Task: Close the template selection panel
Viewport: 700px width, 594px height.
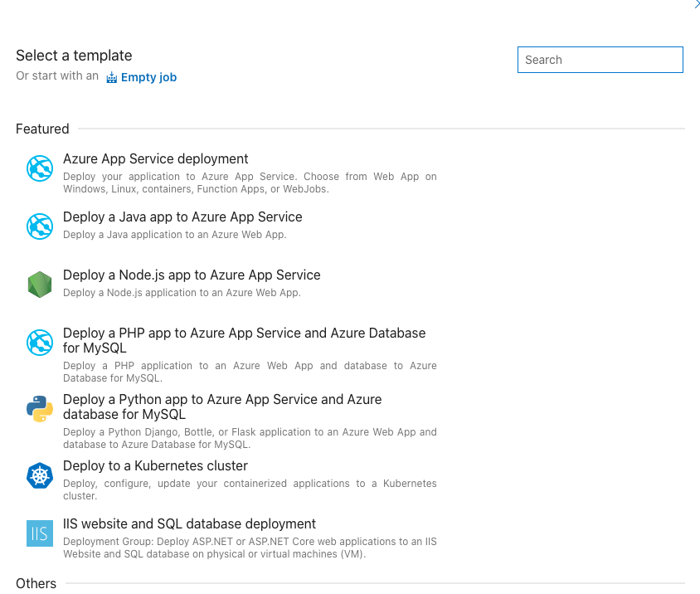Action: click(x=697, y=3)
